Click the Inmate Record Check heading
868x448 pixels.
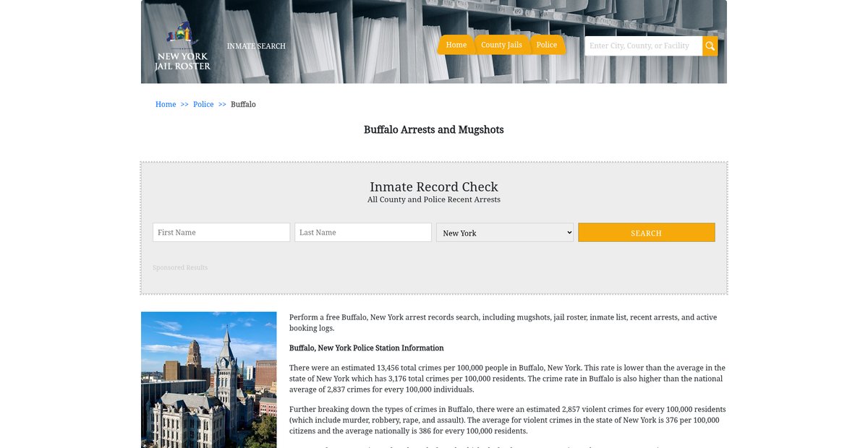pos(434,186)
